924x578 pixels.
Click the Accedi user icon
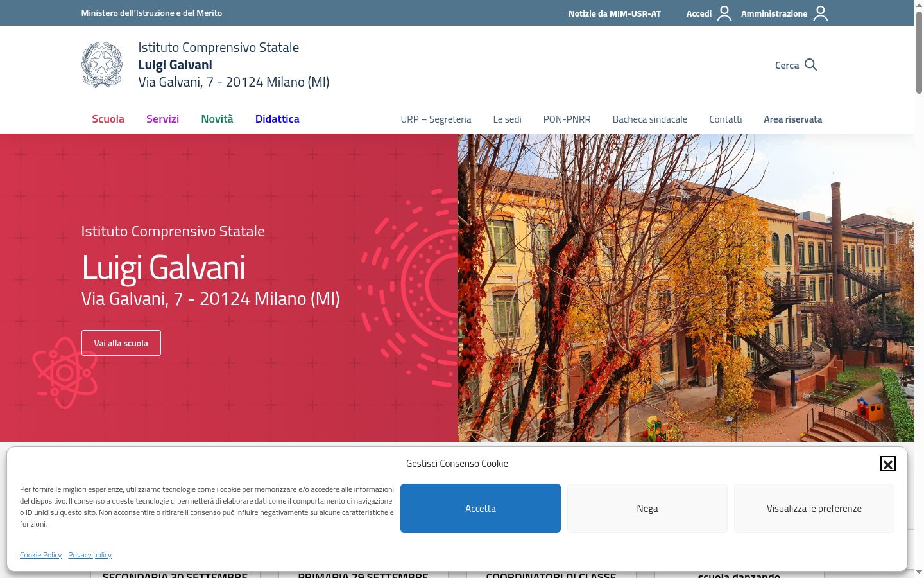coord(724,13)
